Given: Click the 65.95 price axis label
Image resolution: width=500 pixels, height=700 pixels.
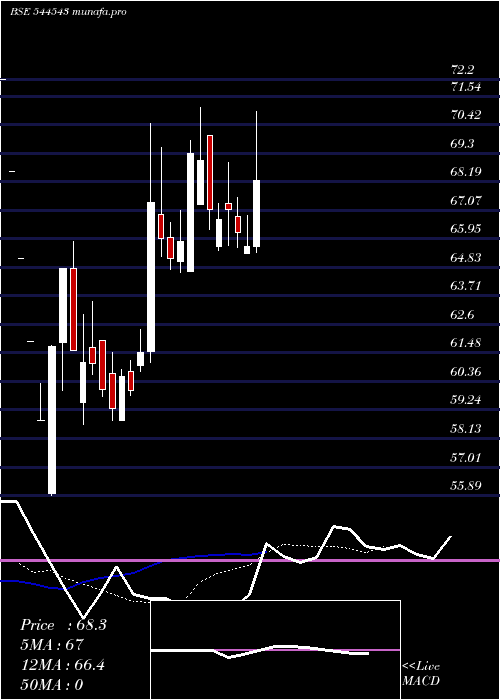Looking at the screenshot, I should coord(466,229).
